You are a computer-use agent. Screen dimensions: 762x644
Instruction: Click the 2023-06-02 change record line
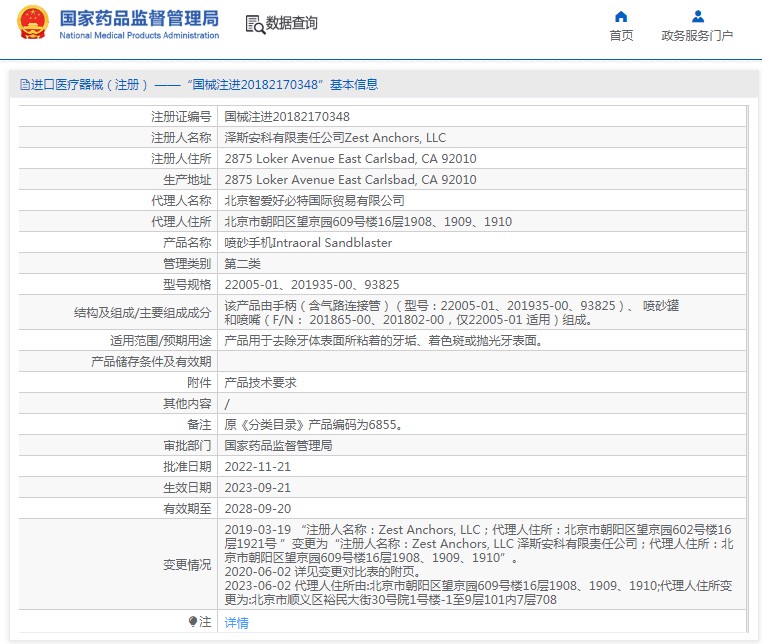478,592
